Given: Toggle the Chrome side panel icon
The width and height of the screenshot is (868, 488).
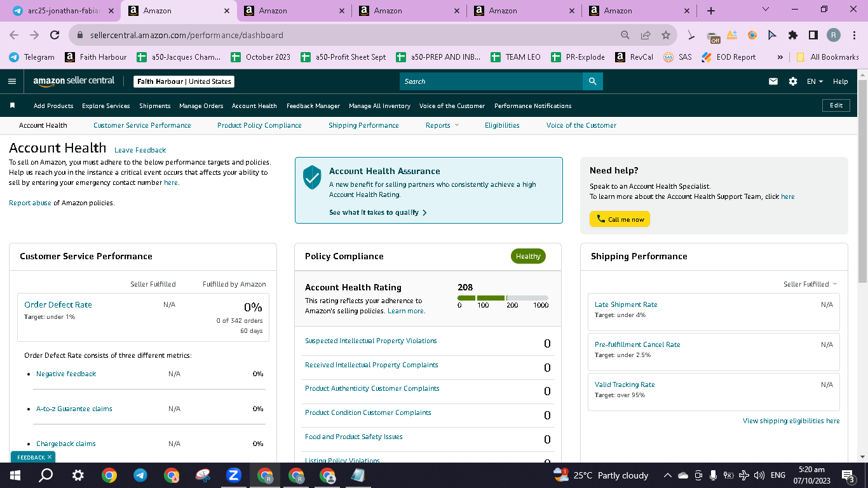Looking at the screenshot, I should (x=813, y=35).
